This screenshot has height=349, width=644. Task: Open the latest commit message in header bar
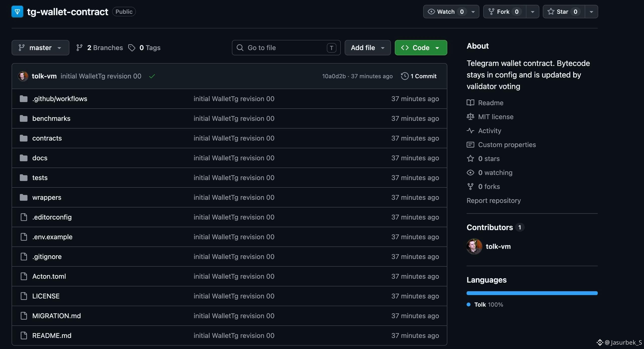[101, 76]
